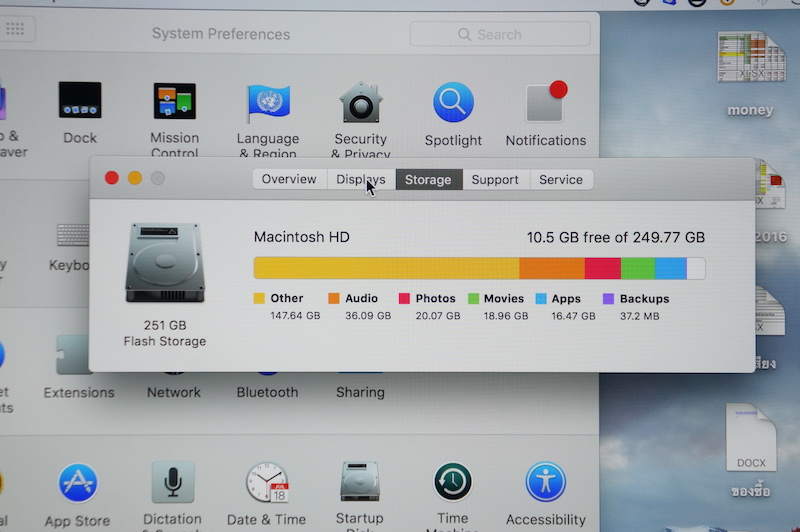The width and height of the screenshot is (800, 532).
Task: Click the "Flash Storage" label
Action: point(165,341)
